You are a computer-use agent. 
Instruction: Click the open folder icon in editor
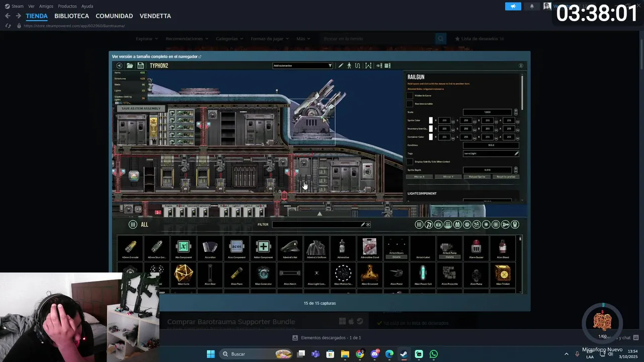click(130, 65)
